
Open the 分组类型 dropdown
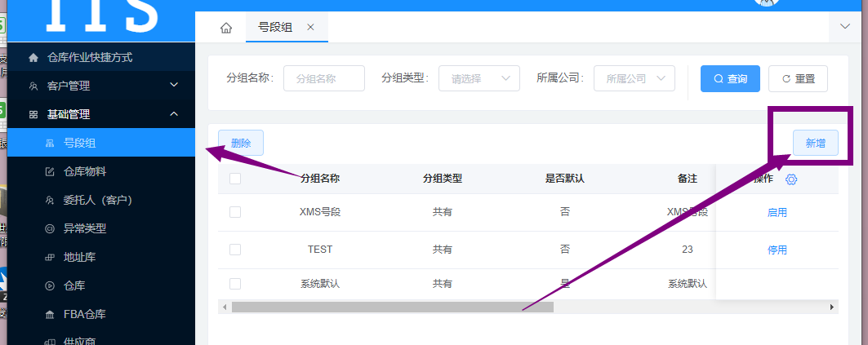click(479, 78)
